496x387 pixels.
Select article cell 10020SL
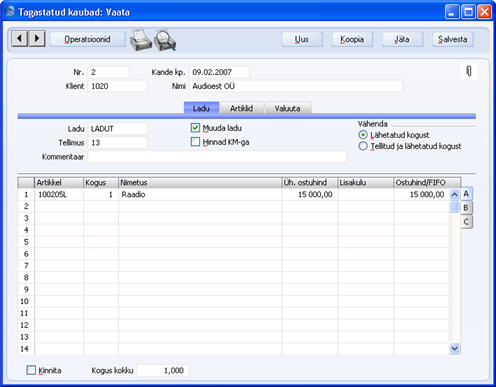click(59, 194)
